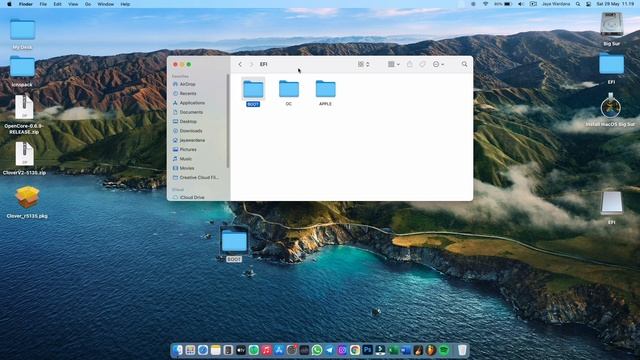
Task: Select the OC folder
Action: [289, 92]
